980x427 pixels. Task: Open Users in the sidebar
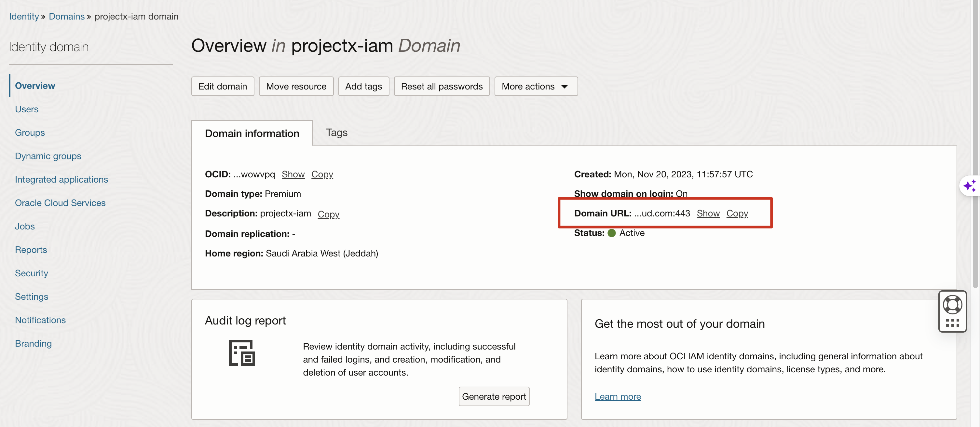(27, 109)
